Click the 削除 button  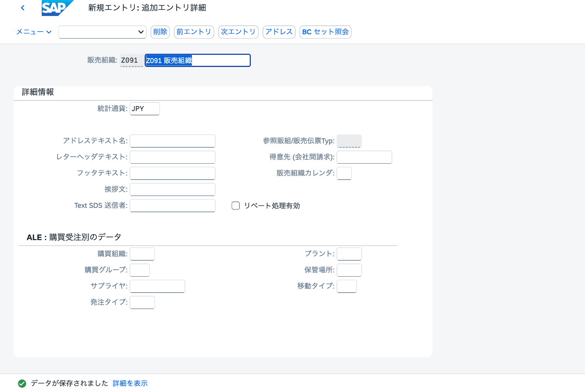point(160,32)
